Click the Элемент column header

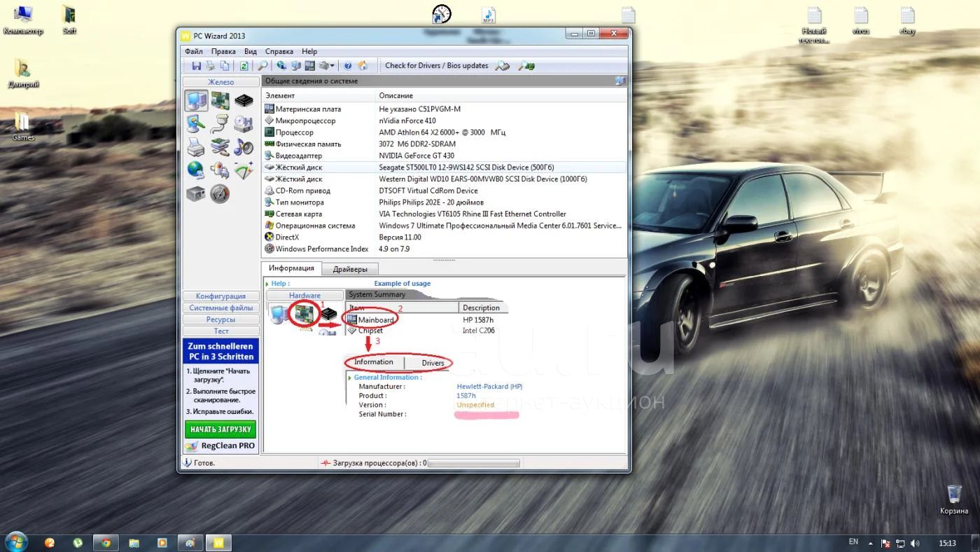click(319, 95)
